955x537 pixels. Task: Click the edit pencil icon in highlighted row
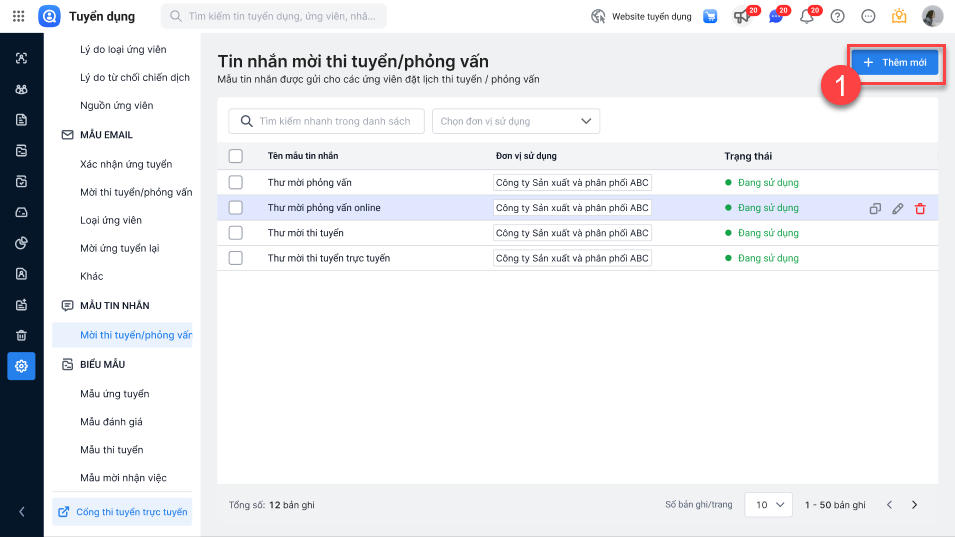897,208
